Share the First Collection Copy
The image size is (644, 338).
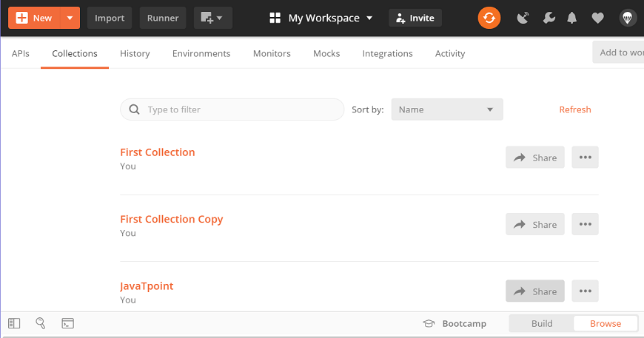click(x=535, y=224)
